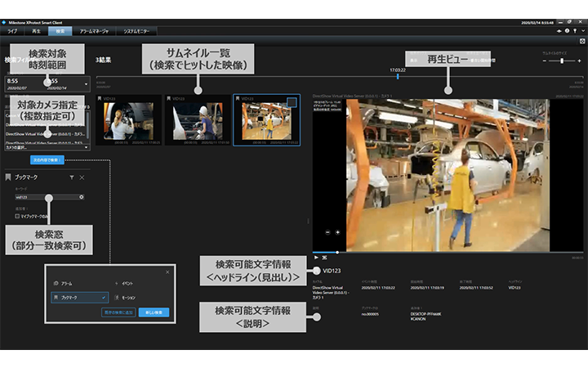This screenshot has height=368, width=588.
Task: Toggle selection checkbox on third thumbnail
Action: pyautogui.click(x=292, y=102)
